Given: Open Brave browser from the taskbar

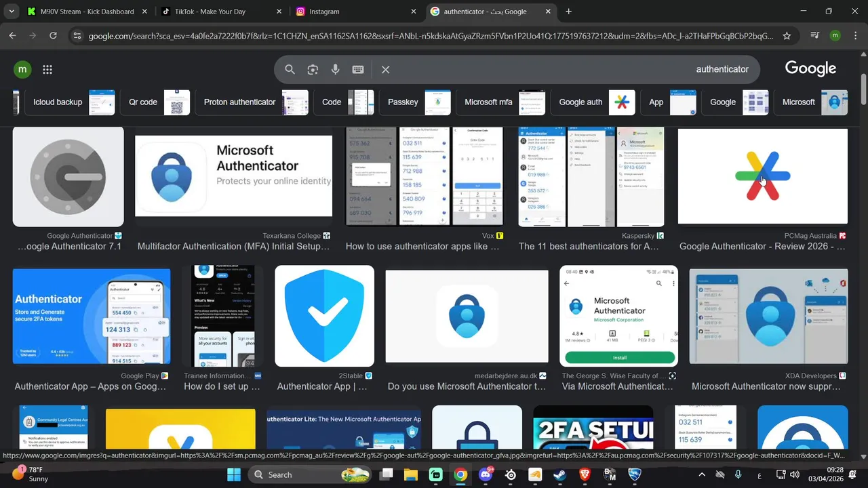Looking at the screenshot, I should (585, 474).
